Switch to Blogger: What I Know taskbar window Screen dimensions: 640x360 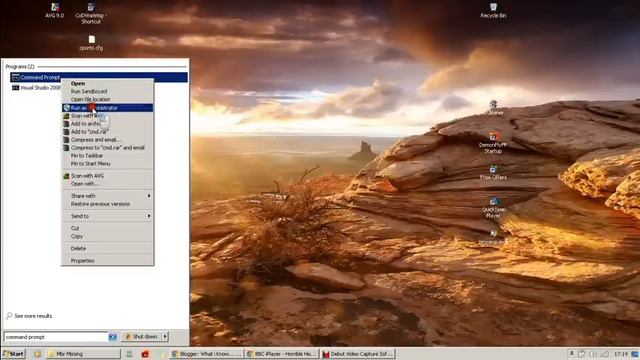point(207,354)
